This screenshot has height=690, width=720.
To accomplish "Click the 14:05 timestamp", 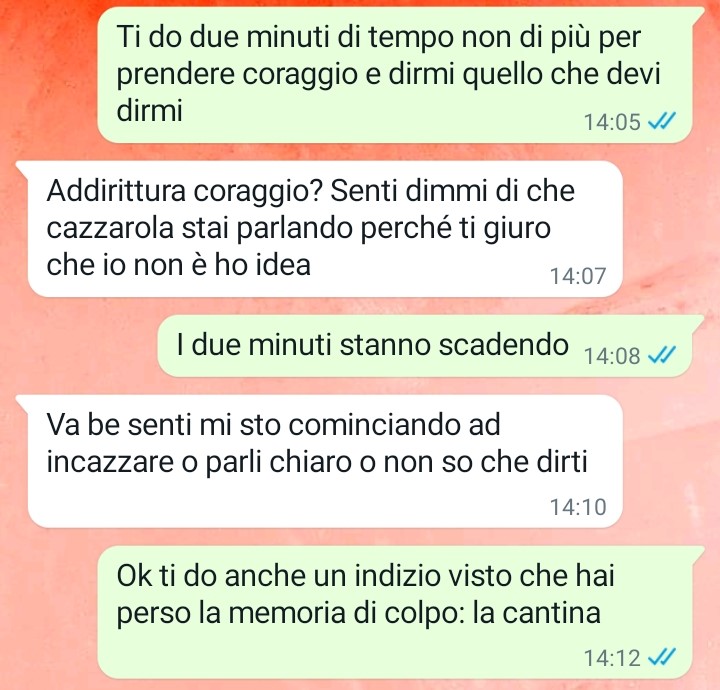I will (612, 122).
